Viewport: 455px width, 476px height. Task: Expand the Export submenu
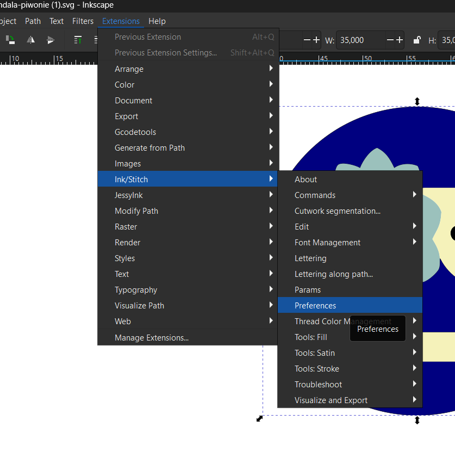(188, 116)
